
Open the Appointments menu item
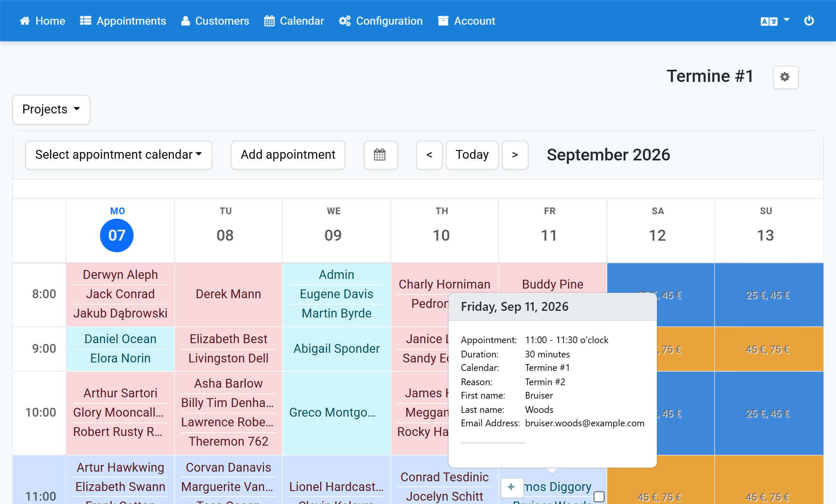(x=123, y=21)
